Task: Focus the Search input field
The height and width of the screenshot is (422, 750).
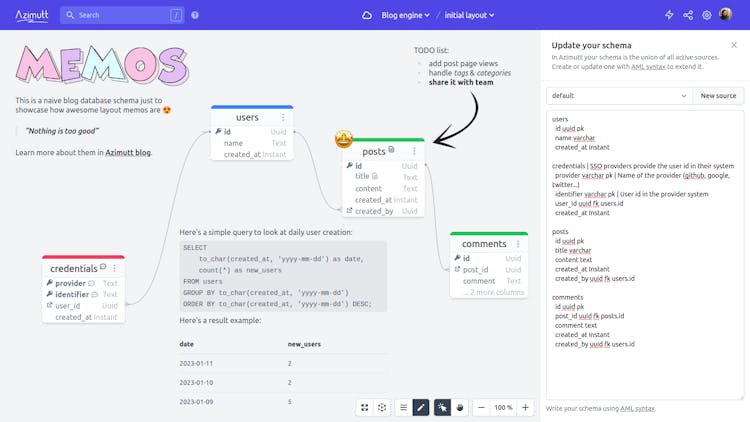Action: [x=122, y=15]
